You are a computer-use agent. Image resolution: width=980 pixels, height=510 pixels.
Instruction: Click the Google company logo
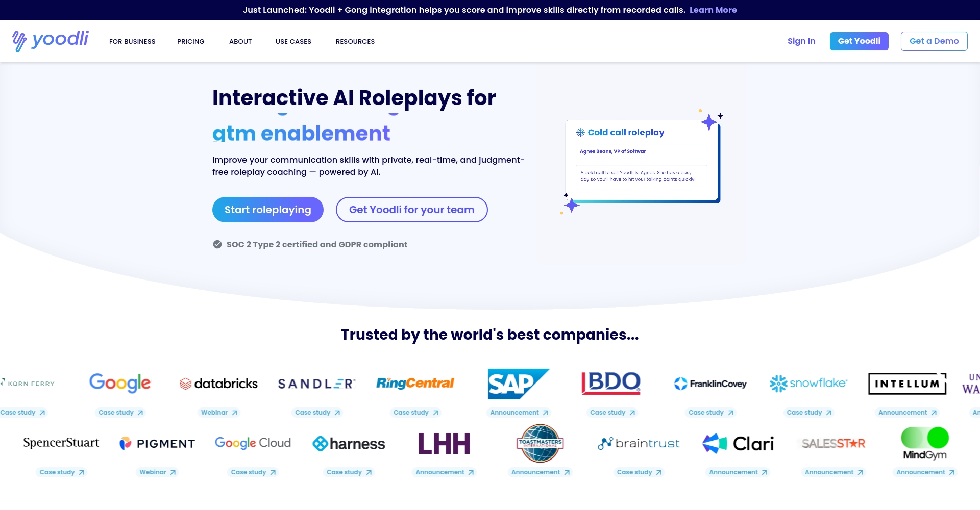(120, 383)
